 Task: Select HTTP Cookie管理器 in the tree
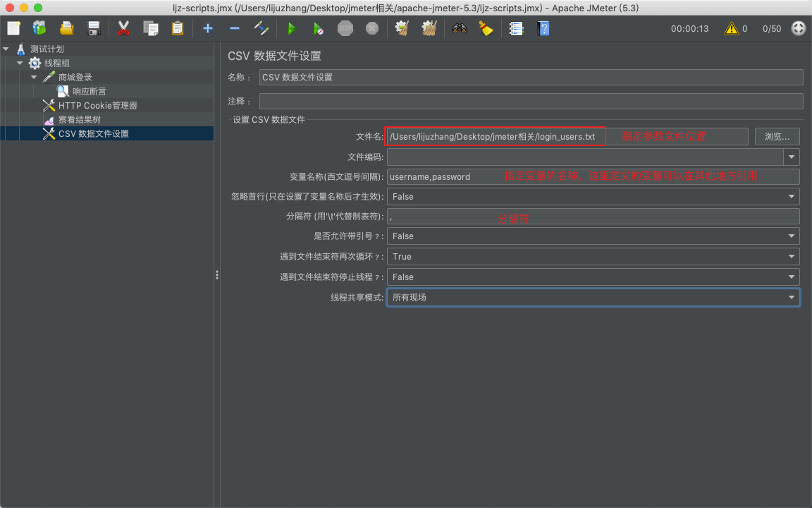click(97, 105)
